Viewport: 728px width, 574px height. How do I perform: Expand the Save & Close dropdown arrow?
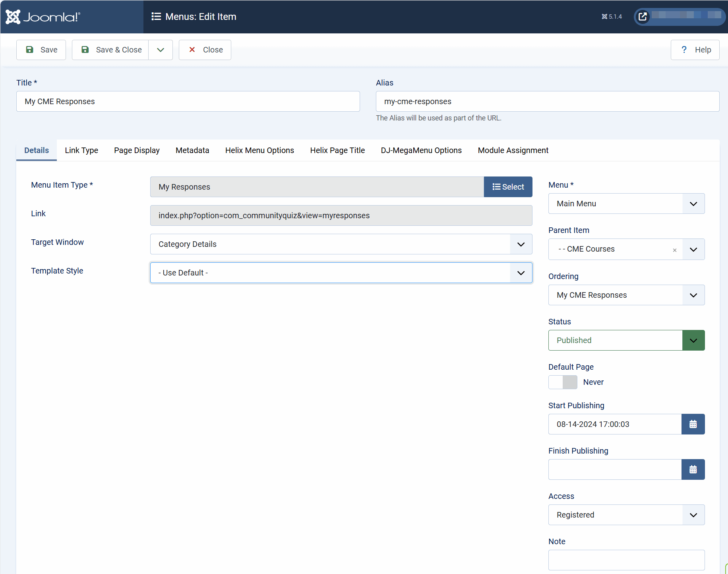coord(161,50)
